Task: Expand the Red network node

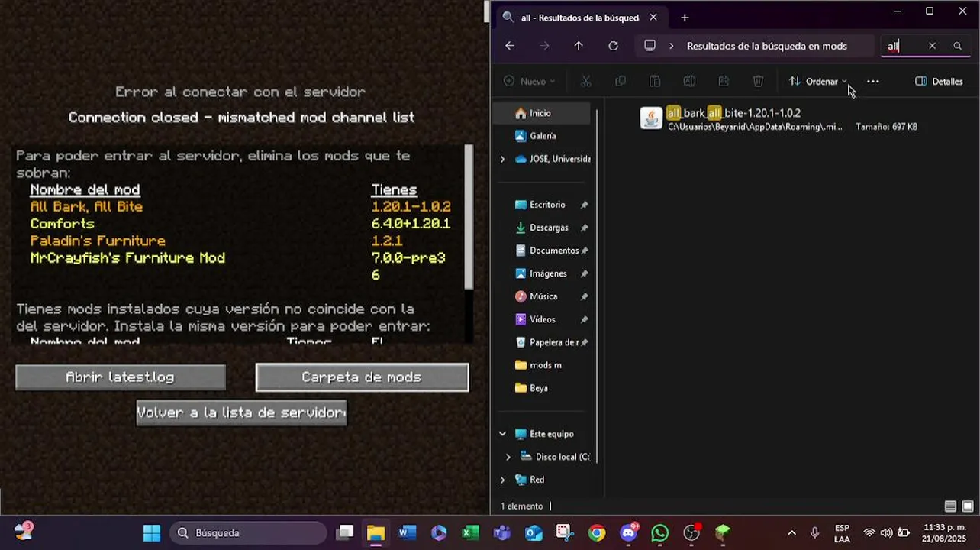Action: (502, 480)
